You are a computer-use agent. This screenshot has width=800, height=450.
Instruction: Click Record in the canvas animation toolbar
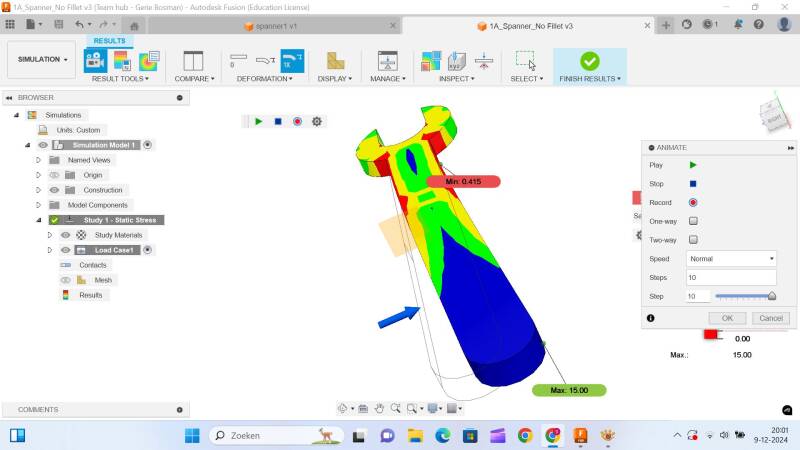coord(297,121)
